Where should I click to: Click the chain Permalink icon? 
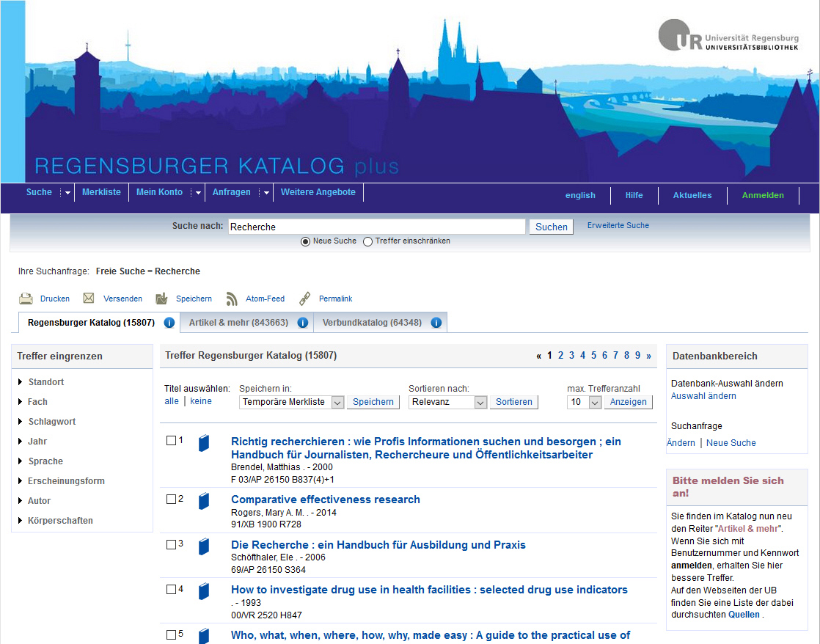pyautogui.click(x=305, y=299)
